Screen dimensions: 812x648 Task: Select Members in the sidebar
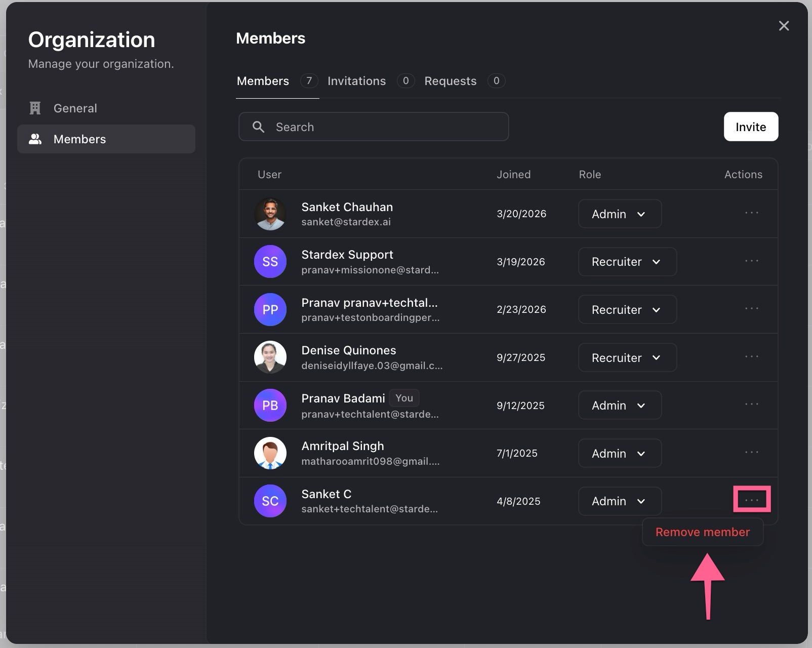pos(106,139)
